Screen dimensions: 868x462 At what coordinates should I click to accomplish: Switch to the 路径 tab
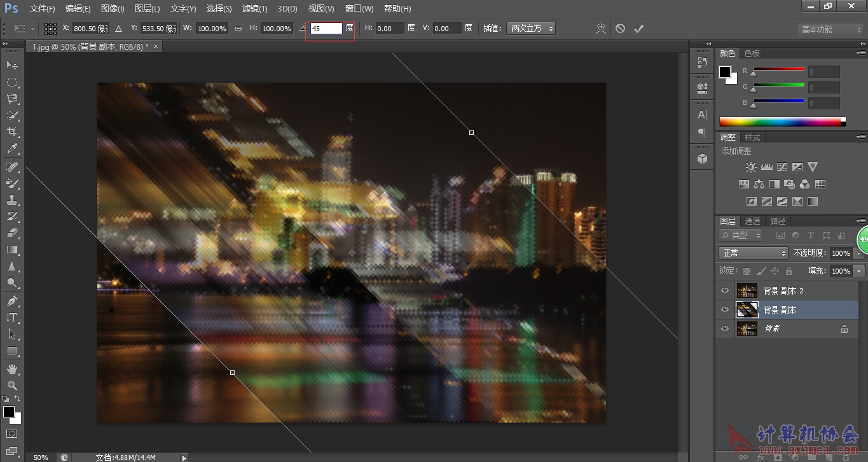[778, 221]
